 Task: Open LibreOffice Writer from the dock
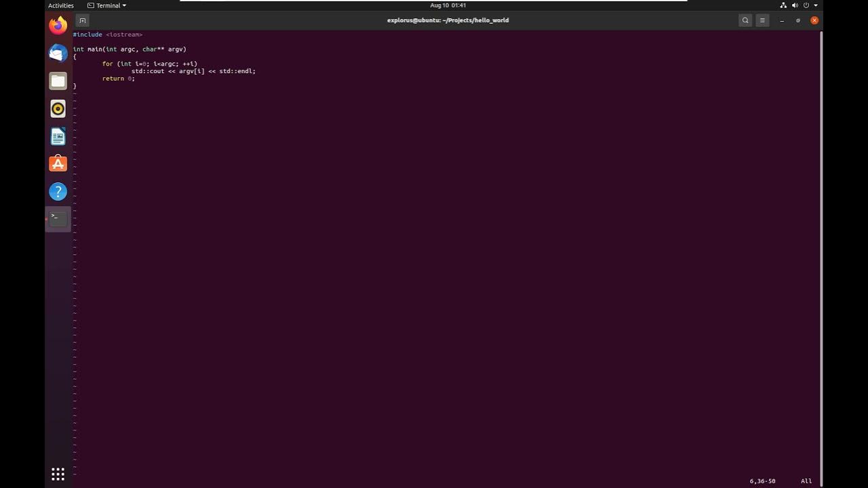[x=58, y=136]
